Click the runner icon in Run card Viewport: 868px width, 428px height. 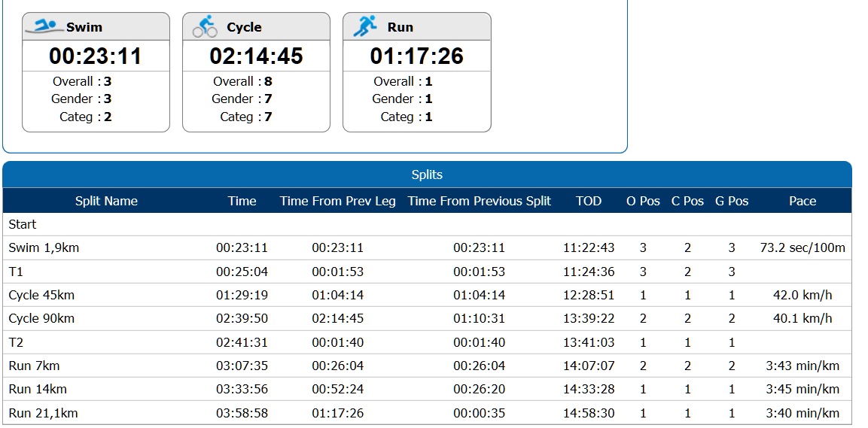point(365,26)
